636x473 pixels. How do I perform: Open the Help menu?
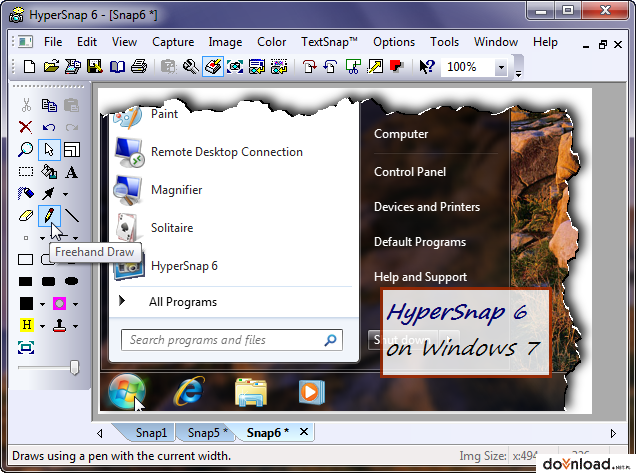pyautogui.click(x=545, y=42)
